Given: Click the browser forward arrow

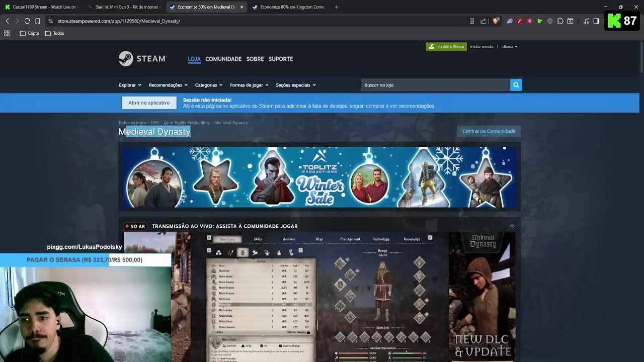Looking at the screenshot, I should coord(17,21).
